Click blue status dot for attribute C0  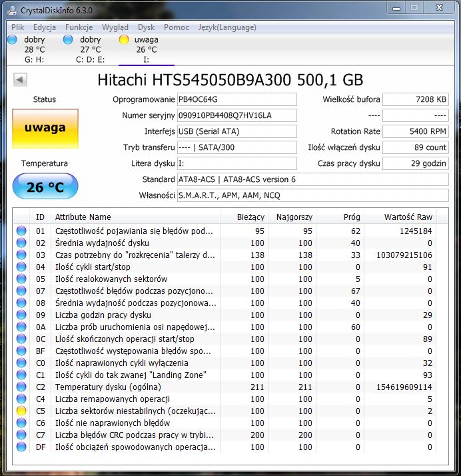point(21,363)
